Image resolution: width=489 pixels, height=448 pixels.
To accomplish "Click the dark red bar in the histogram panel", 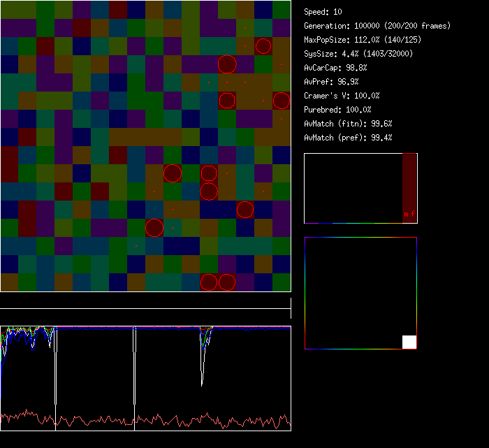I will [409, 183].
